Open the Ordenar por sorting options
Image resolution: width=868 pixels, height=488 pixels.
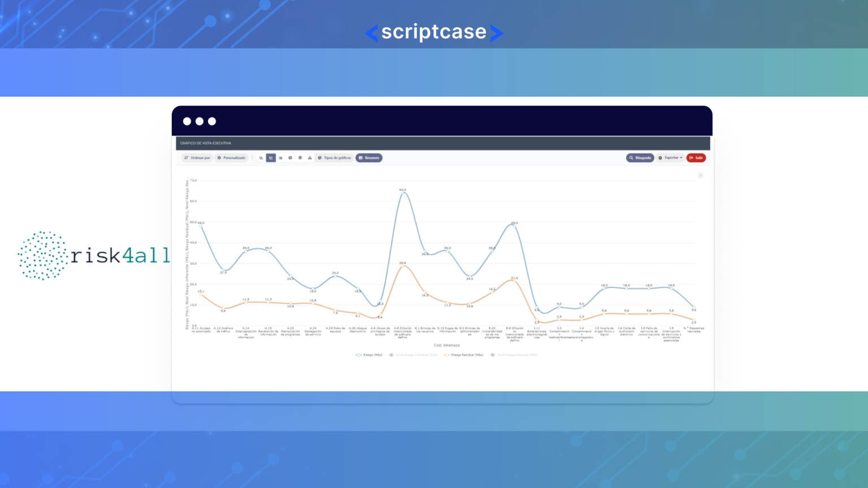click(197, 158)
